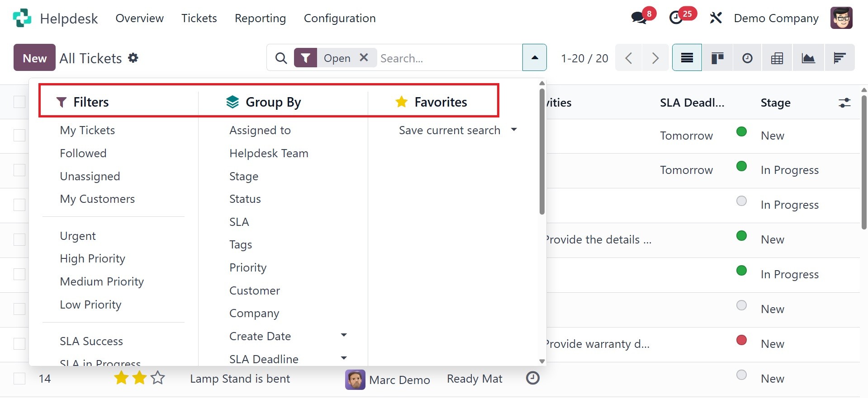The image size is (868, 398).
Task: Open the debug tools wrench icon
Action: (716, 18)
